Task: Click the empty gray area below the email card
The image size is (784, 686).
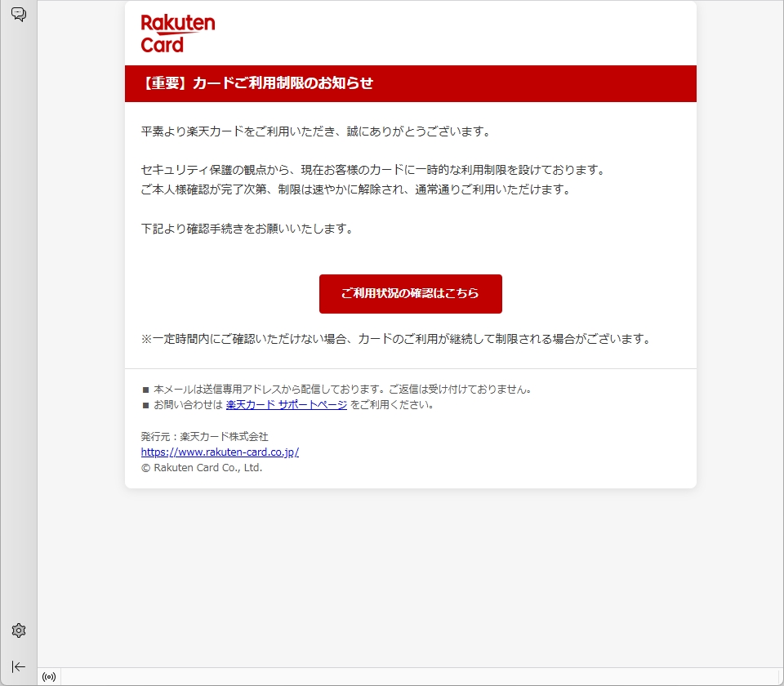Action: (x=411, y=575)
